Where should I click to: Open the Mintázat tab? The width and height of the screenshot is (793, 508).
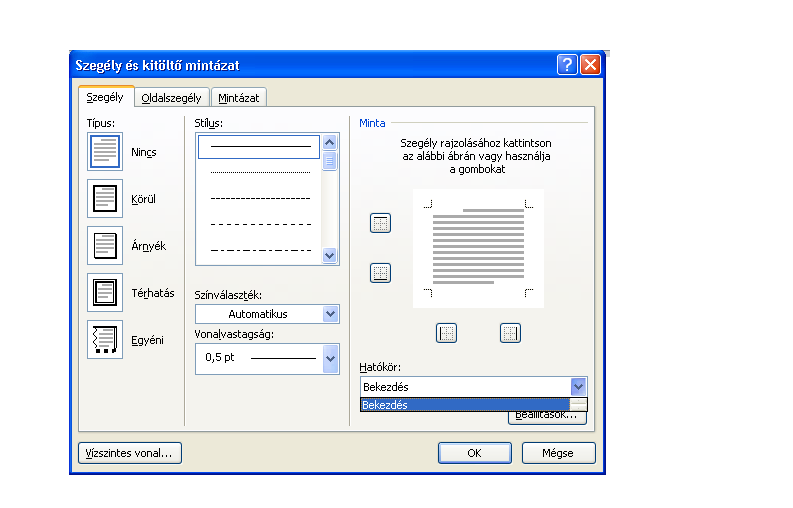(239, 98)
